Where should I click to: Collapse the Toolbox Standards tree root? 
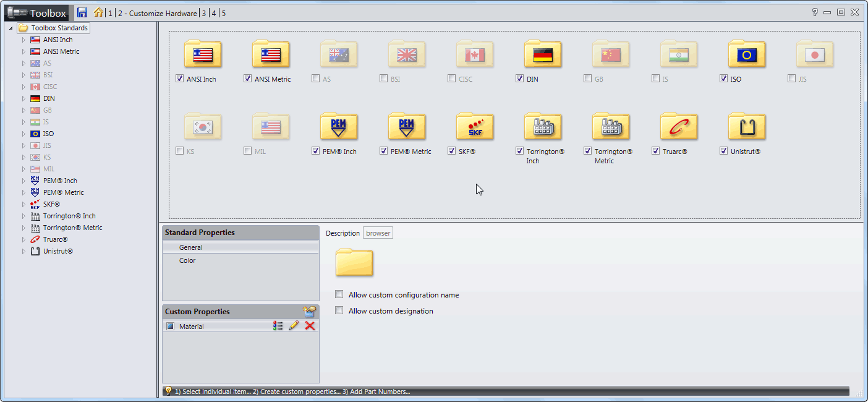[x=12, y=28]
